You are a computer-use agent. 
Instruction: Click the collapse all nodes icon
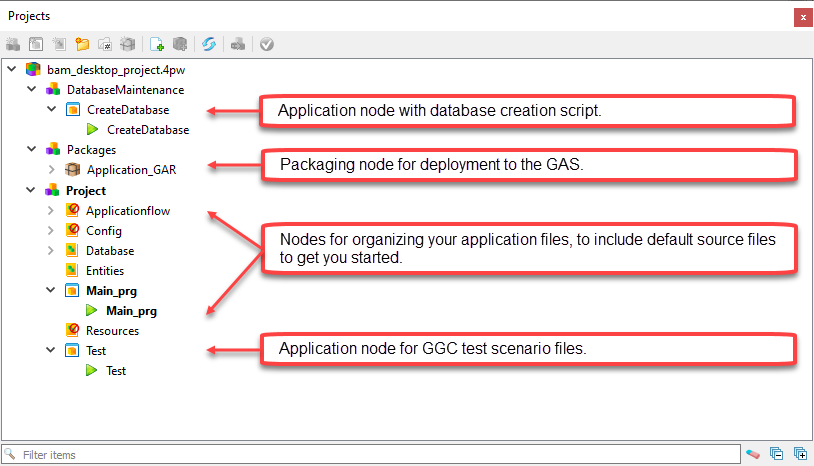778,455
